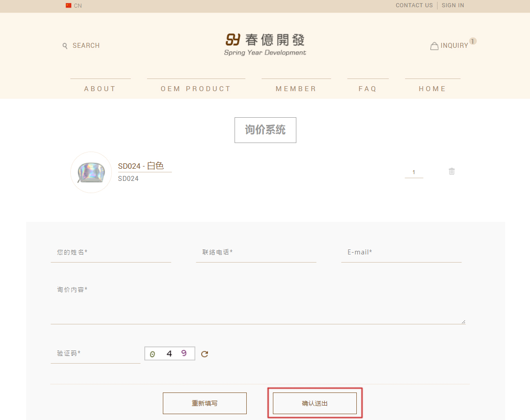The image size is (530, 420).
Task: Click the China flag language icon
Action: click(69, 6)
